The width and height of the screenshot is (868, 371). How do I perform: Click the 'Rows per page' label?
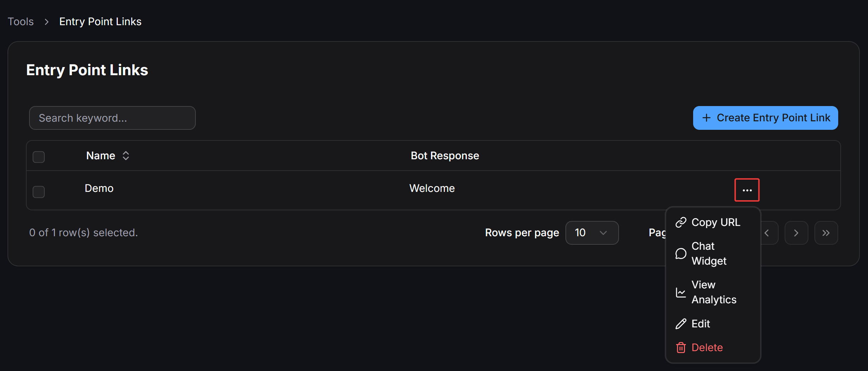pos(522,233)
